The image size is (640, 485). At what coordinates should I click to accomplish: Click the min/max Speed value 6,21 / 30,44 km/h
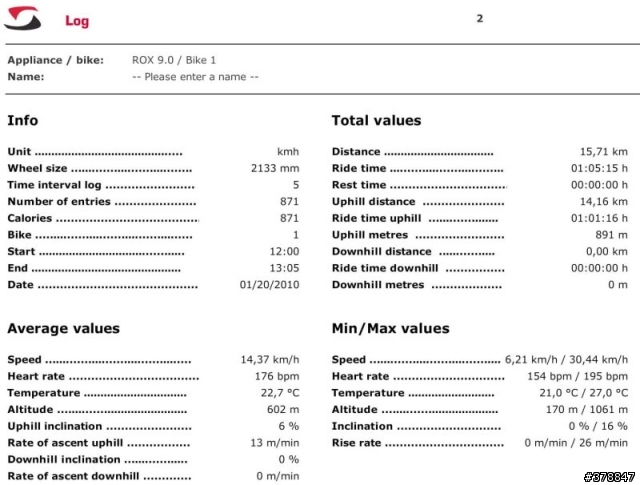[x=567, y=360]
